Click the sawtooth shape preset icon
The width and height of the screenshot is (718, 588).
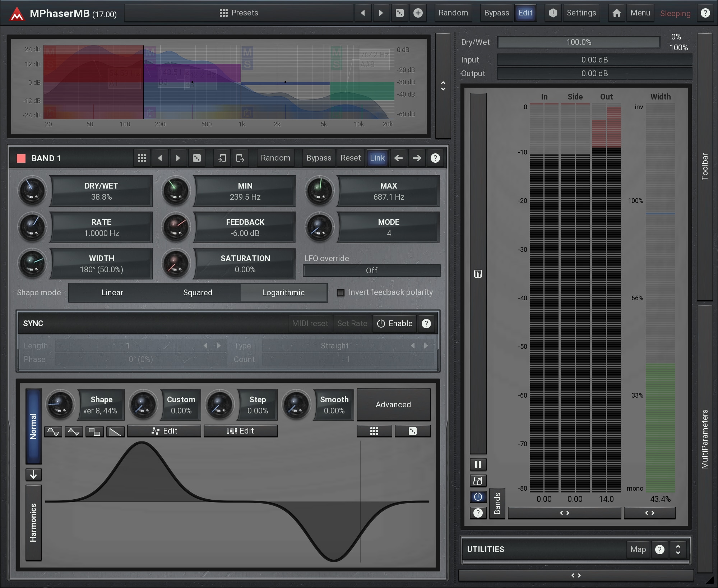point(115,431)
